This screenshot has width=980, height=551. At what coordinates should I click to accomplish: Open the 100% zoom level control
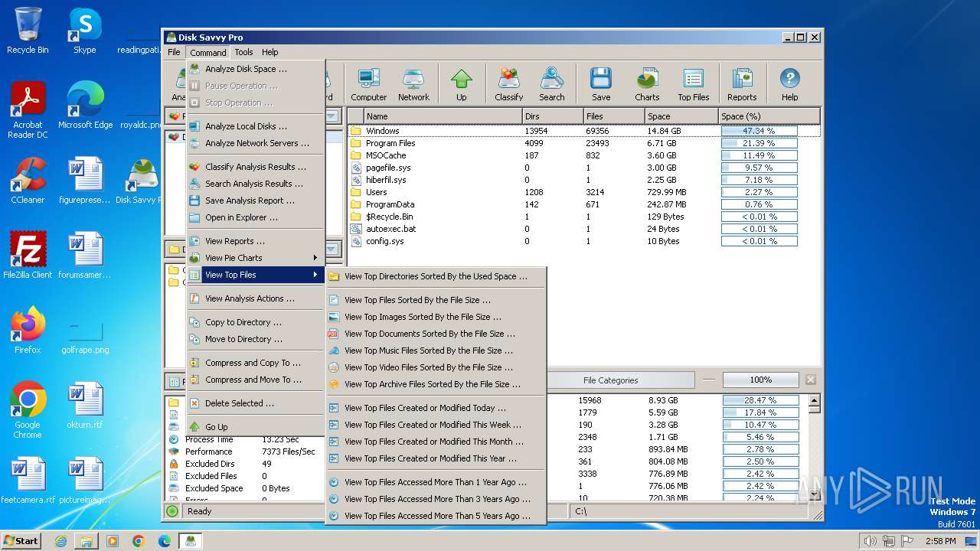[x=760, y=380]
